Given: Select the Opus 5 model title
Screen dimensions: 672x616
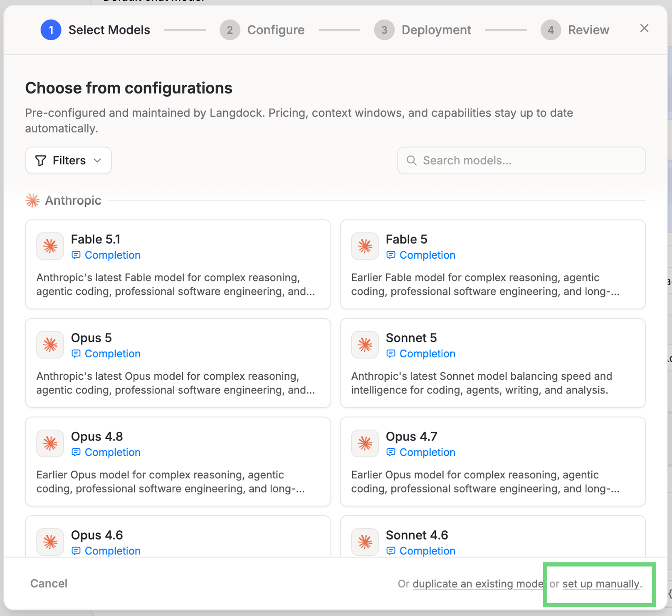Looking at the screenshot, I should (91, 338).
